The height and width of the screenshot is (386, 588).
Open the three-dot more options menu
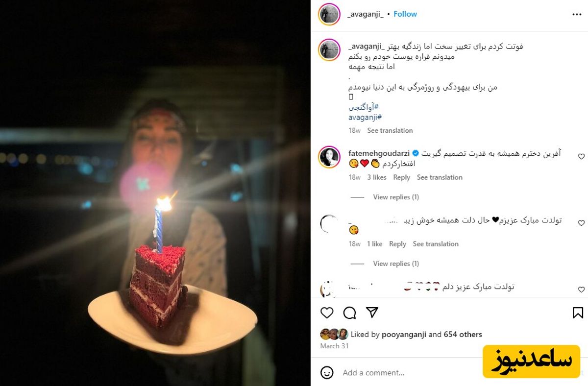(x=577, y=15)
